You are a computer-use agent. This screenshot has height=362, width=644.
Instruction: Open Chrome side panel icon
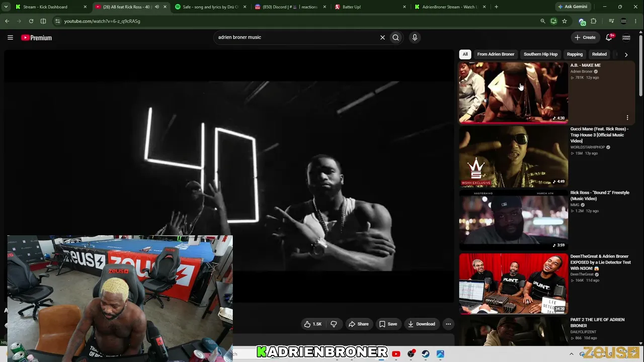click(43, 21)
